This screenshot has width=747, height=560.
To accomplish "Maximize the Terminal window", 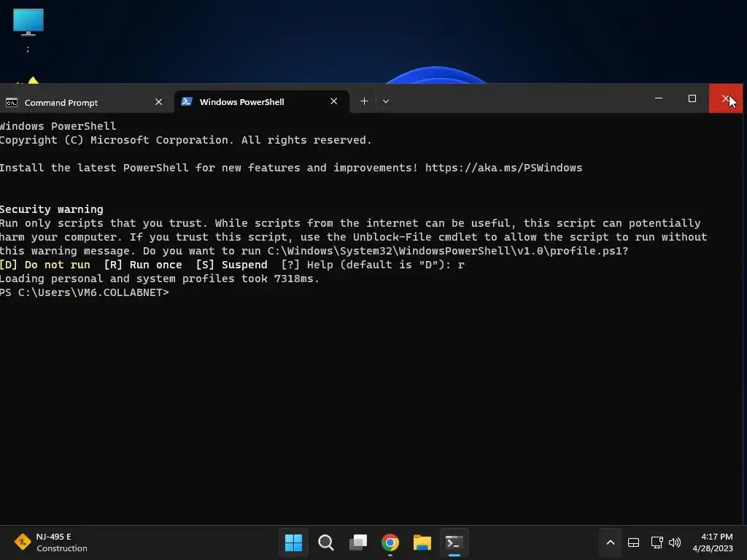I will click(692, 98).
